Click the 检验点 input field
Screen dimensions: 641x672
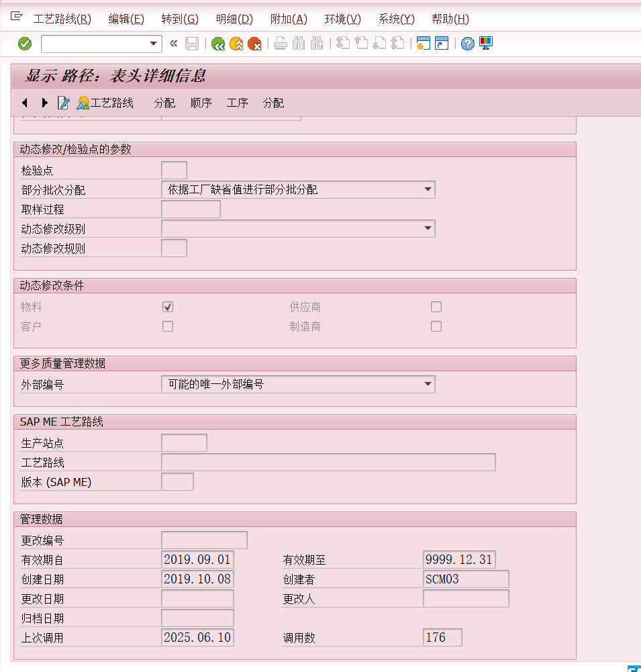[174, 170]
